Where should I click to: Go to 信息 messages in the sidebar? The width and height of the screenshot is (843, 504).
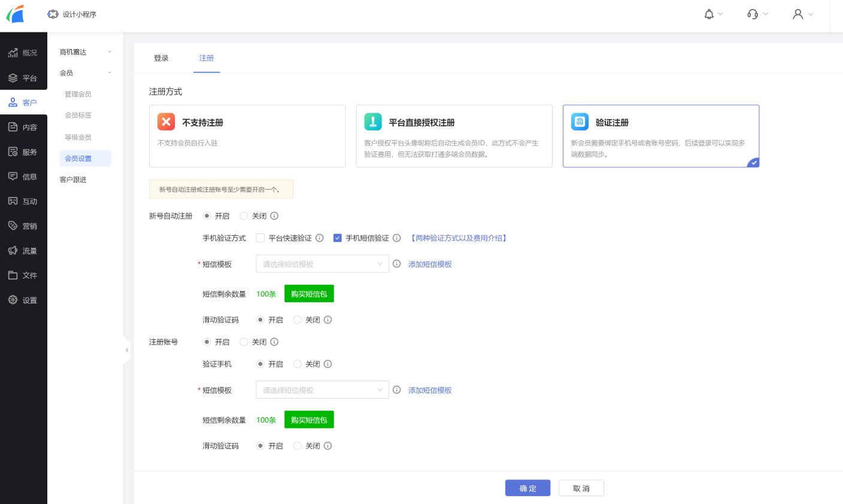[23, 177]
